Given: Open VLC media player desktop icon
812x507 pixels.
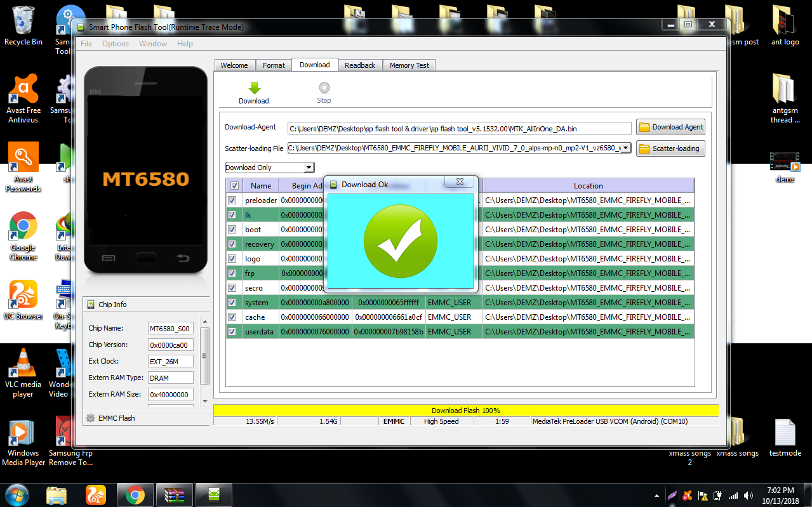Looking at the screenshot, I should pyautogui.click(x=23, y=373).
